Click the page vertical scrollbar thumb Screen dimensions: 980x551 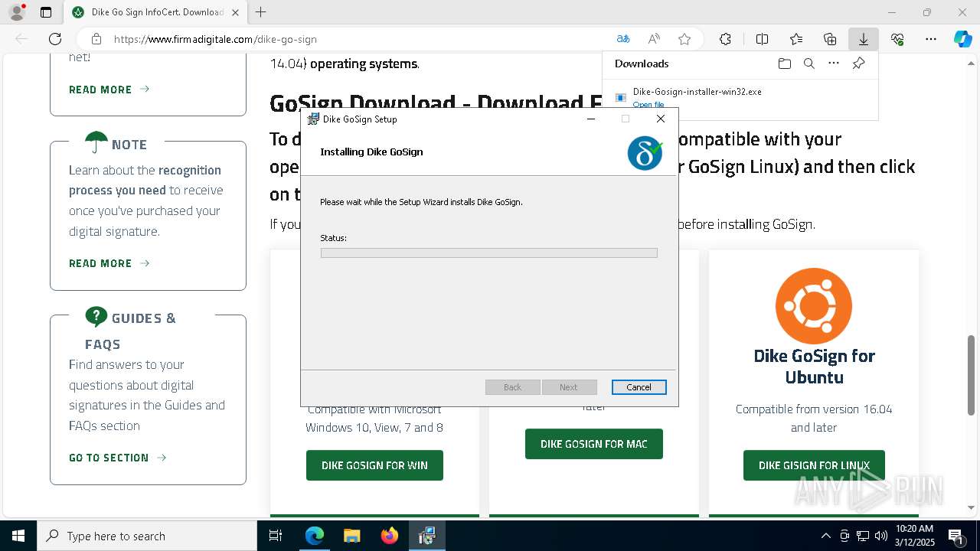coord(971,375)
